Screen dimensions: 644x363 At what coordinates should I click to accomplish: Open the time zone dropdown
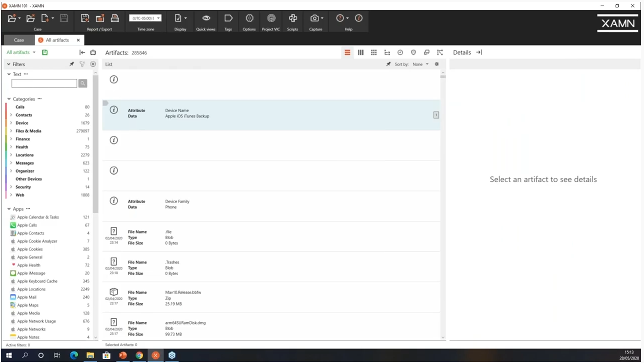[x=145, y=18]
